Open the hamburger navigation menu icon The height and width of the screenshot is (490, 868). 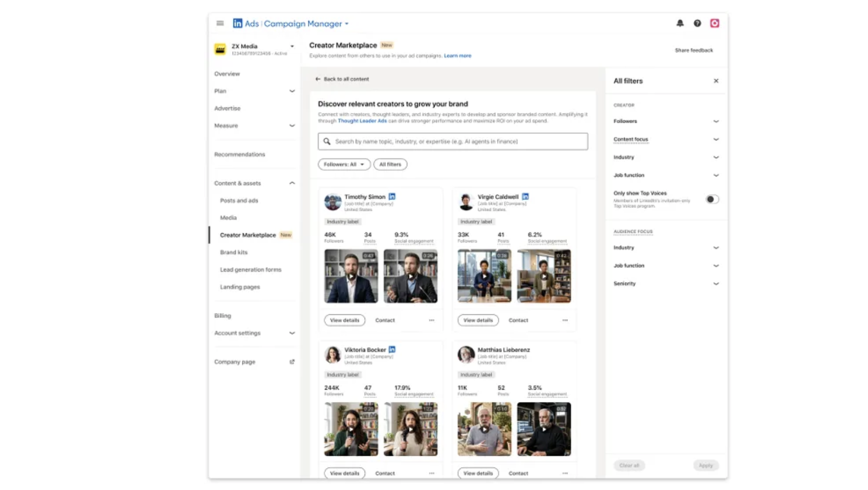tap(220, 23)
